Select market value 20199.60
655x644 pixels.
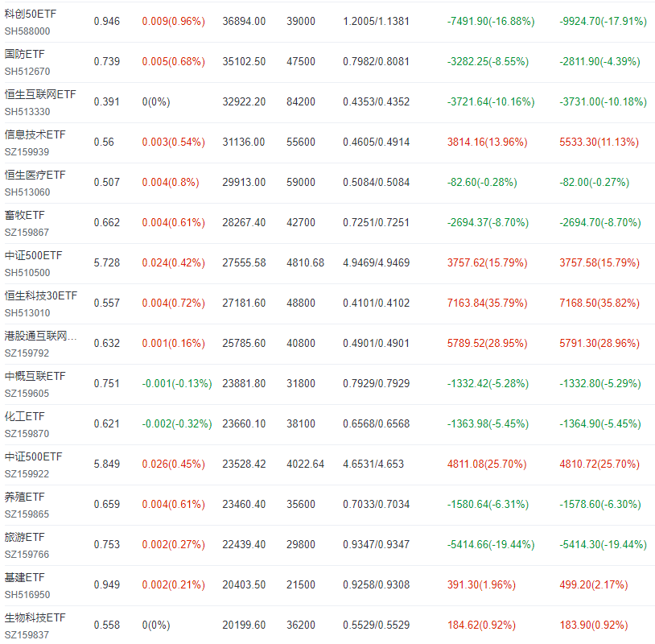point(244,625)
